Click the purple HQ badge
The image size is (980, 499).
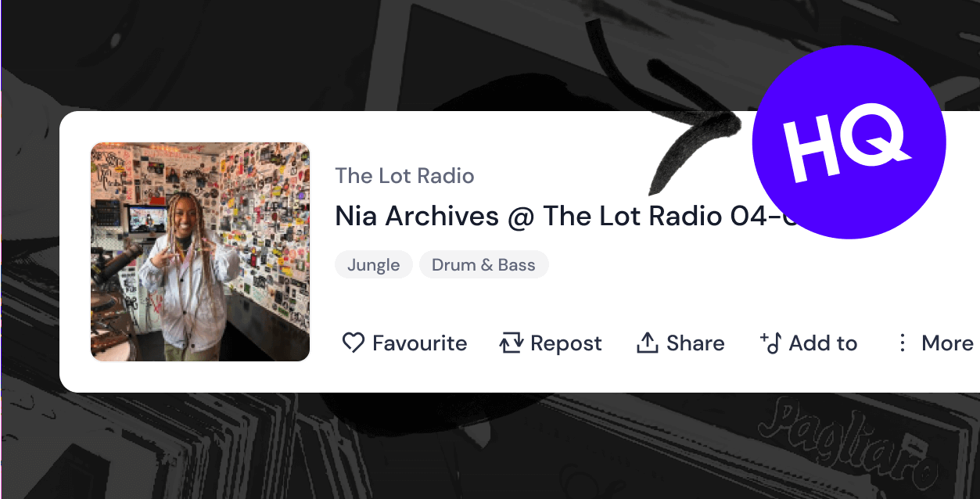[x=849, y=142]
